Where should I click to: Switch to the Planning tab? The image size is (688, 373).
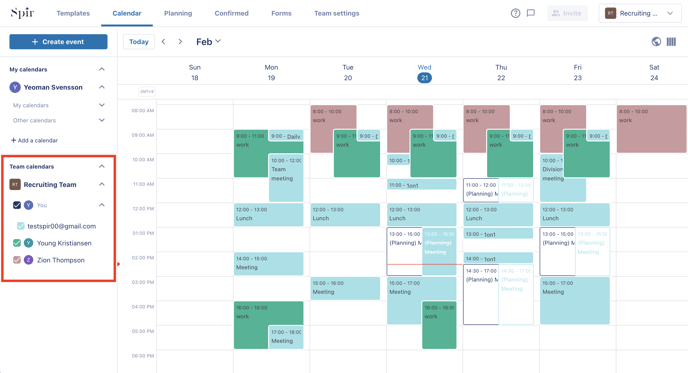click(178, 13)
